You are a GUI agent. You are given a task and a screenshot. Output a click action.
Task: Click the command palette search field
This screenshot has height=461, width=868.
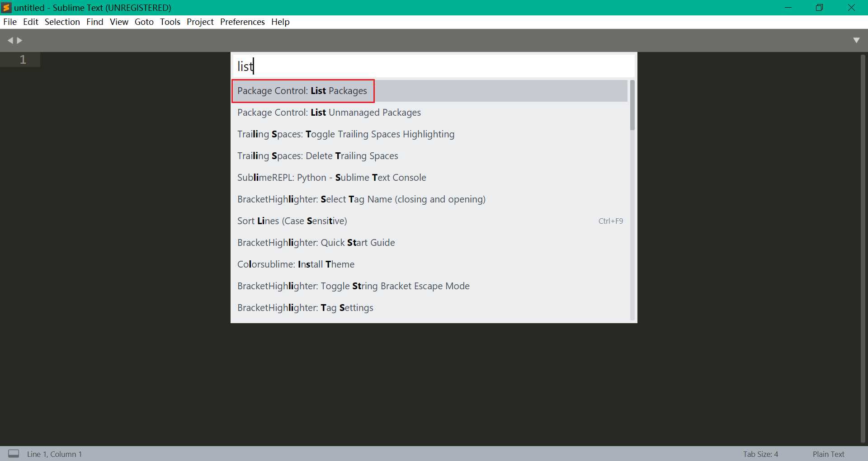pos(434,66)
